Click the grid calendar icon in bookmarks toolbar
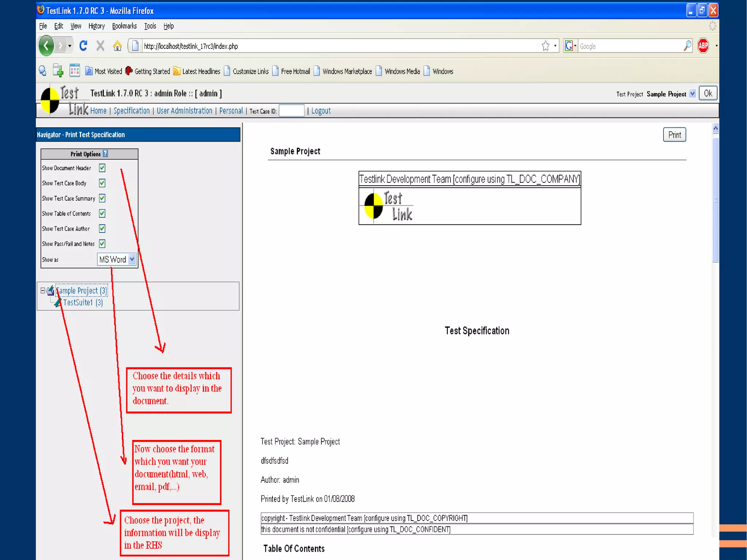 coord(75,70)
